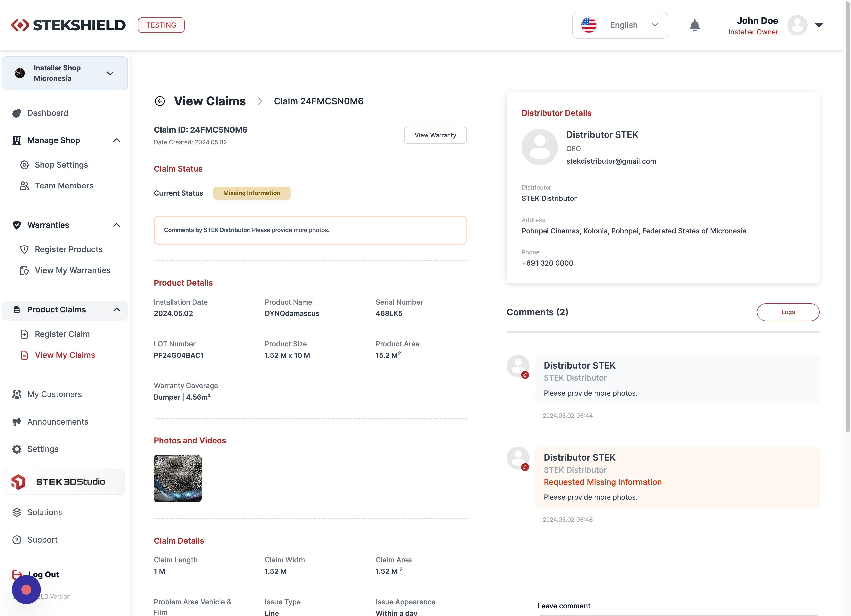Click the STEKSHIELD logo
This screenshot has width=851, height=616.
tap(69, 25)
